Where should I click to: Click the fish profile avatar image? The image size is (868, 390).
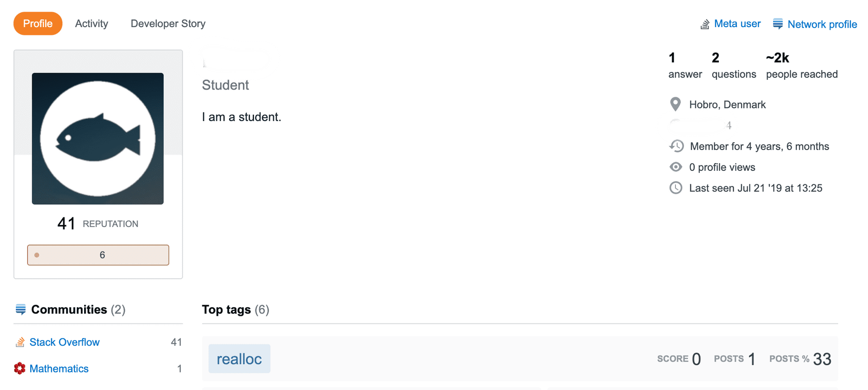tap(98, 139)
